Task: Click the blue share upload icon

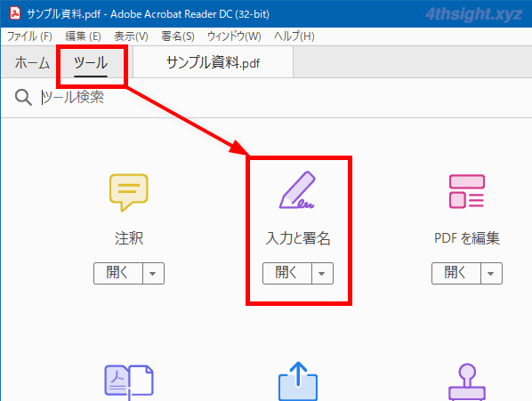Action: pos(298,381)
